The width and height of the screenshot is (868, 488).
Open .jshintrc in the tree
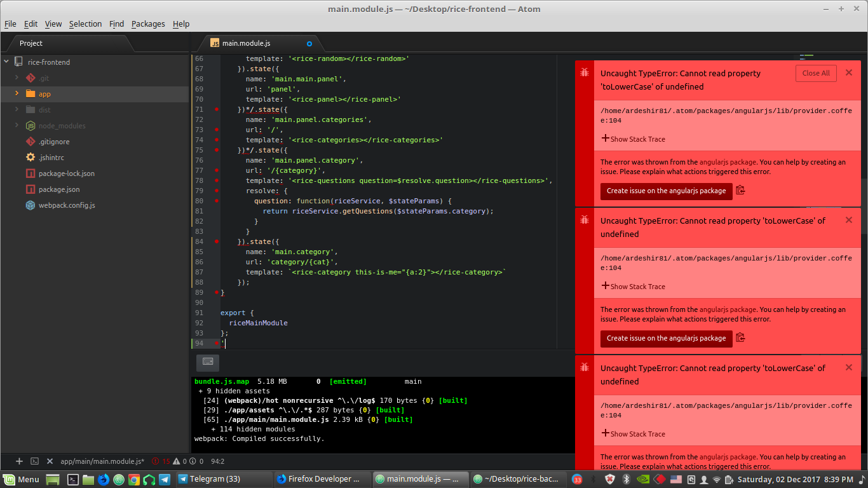[51, 158]
